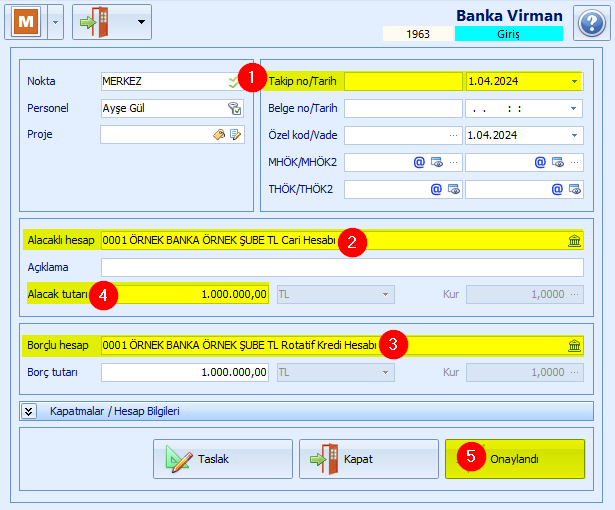Image resolution: width=615 pixels, height=510 pixels.
Task: Click the green checkmark in Nokta field
Action: point(234,81)
